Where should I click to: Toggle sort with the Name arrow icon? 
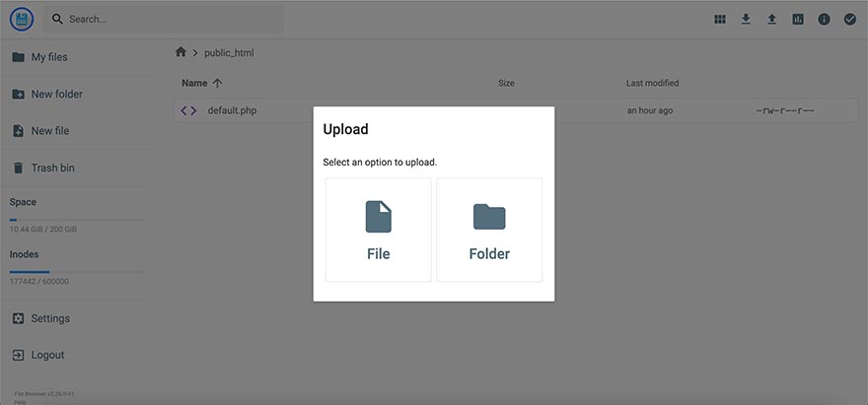coord(218,83)
